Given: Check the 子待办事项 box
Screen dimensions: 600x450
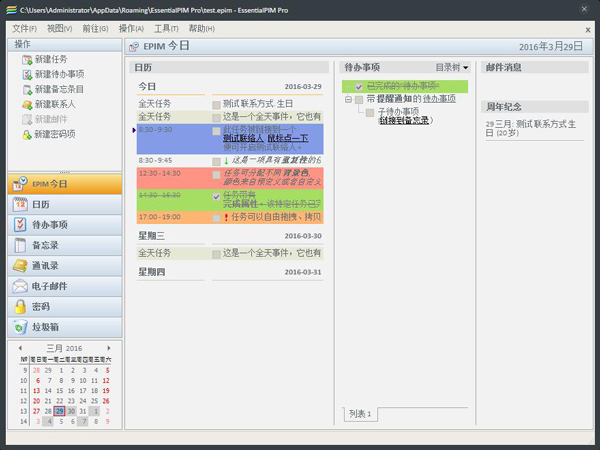Looking at the screenshot, I should coord(370,112).
